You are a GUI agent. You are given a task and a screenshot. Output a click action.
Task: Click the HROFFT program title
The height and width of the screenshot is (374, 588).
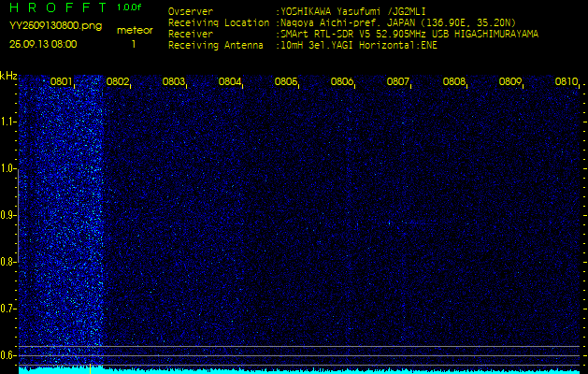(58, 7)
